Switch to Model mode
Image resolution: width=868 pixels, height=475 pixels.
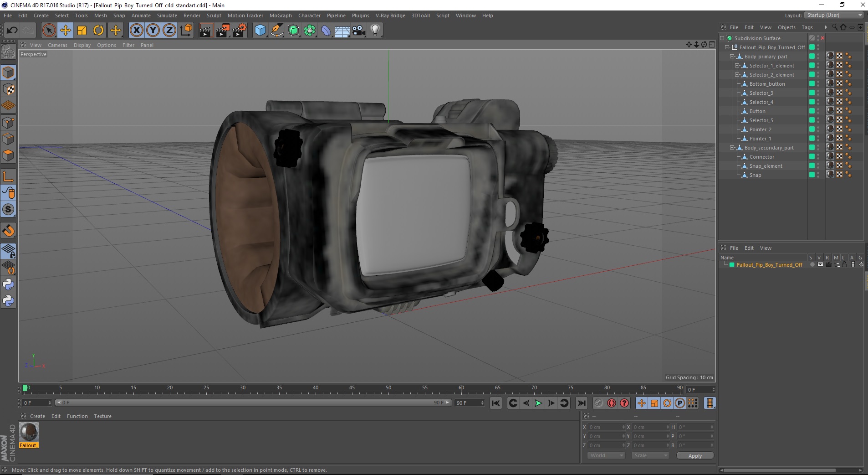click(x=8, y=72)
